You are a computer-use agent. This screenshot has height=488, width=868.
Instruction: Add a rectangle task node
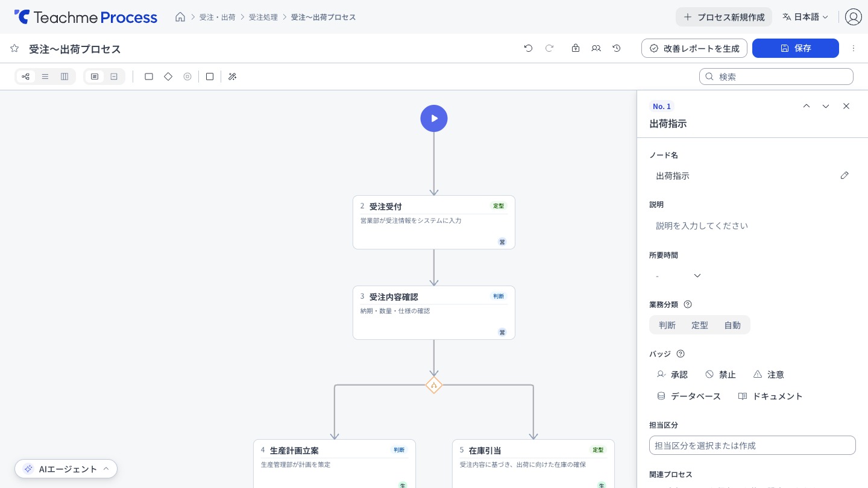(x=149, y=77)
